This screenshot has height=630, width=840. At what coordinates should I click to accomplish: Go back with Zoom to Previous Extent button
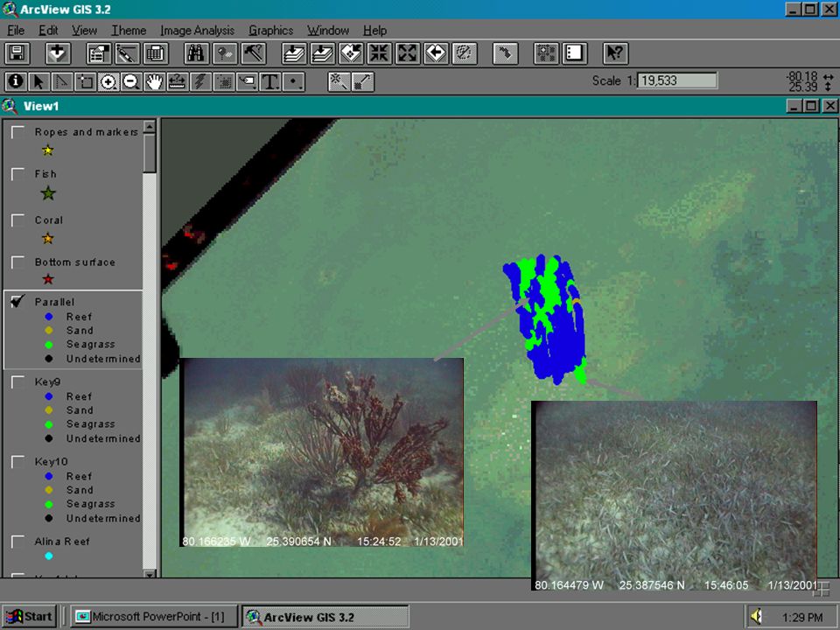(436, 53)
